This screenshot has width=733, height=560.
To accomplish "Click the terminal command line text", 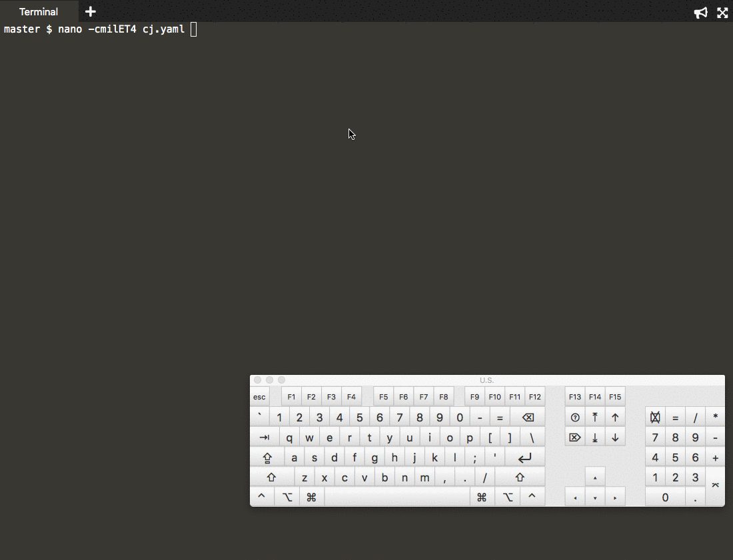I will coord(95,29).
